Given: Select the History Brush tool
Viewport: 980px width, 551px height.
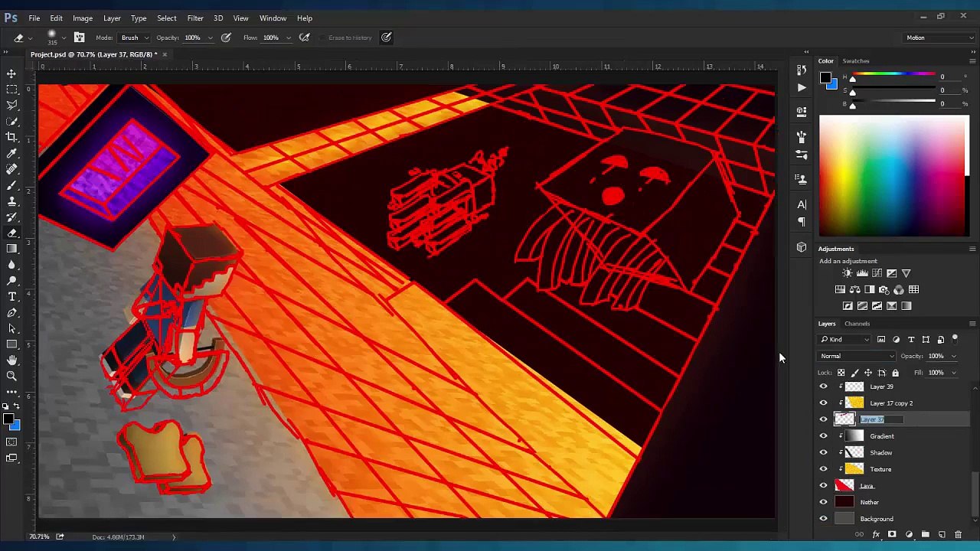Looking at the screenshot, I should pos(11,217).
